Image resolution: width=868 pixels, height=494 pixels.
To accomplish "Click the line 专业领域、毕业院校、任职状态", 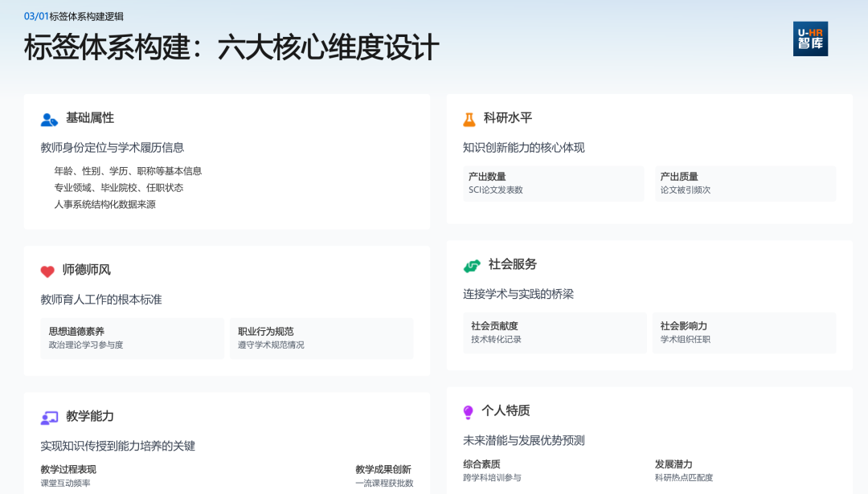I will 118,187.
